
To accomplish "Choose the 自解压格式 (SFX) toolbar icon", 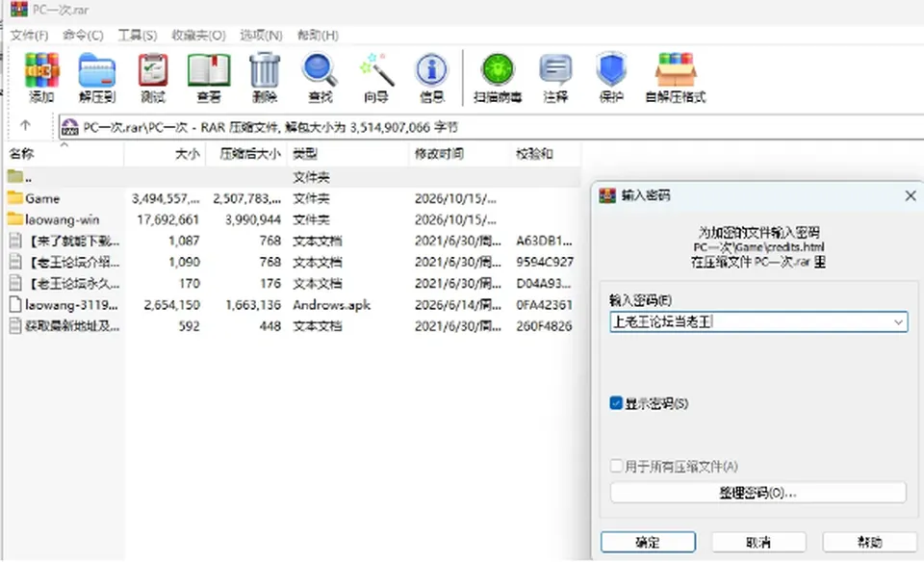I will tap(676, 70).
